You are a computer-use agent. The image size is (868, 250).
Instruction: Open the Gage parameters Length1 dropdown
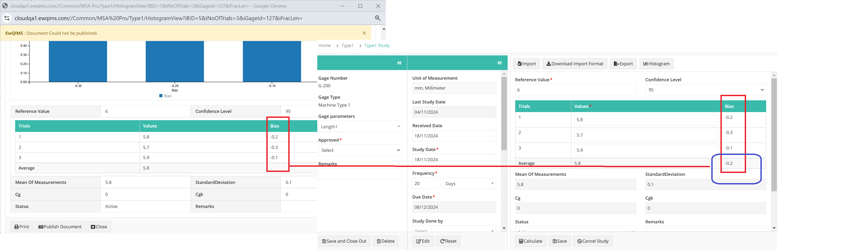(360, 126)
